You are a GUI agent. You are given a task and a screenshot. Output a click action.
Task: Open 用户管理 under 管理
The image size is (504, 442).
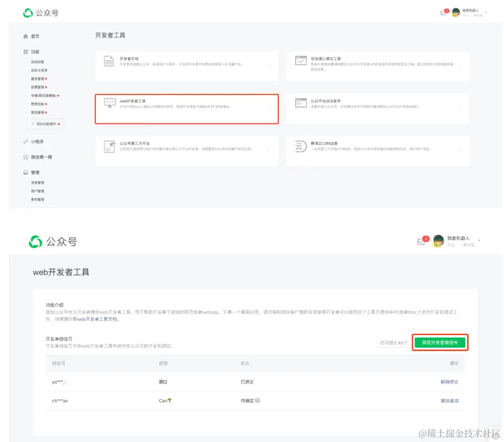(37, 191)
